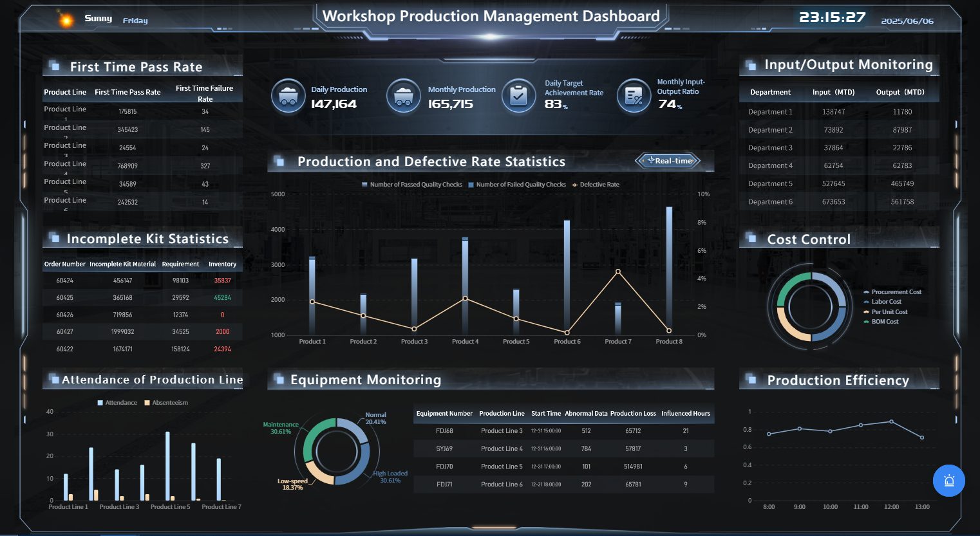Toggle the Absenteeism legend in attendance chart

166,403
